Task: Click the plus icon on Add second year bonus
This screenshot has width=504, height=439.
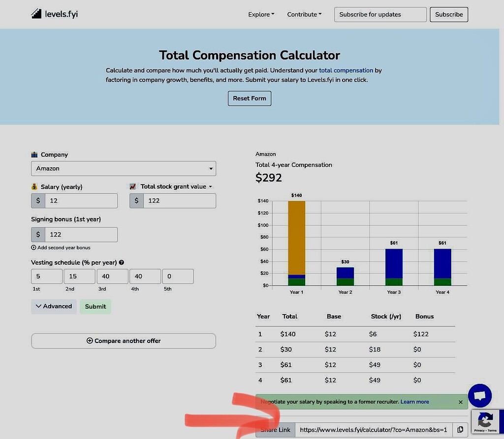Action: point(33,248)
